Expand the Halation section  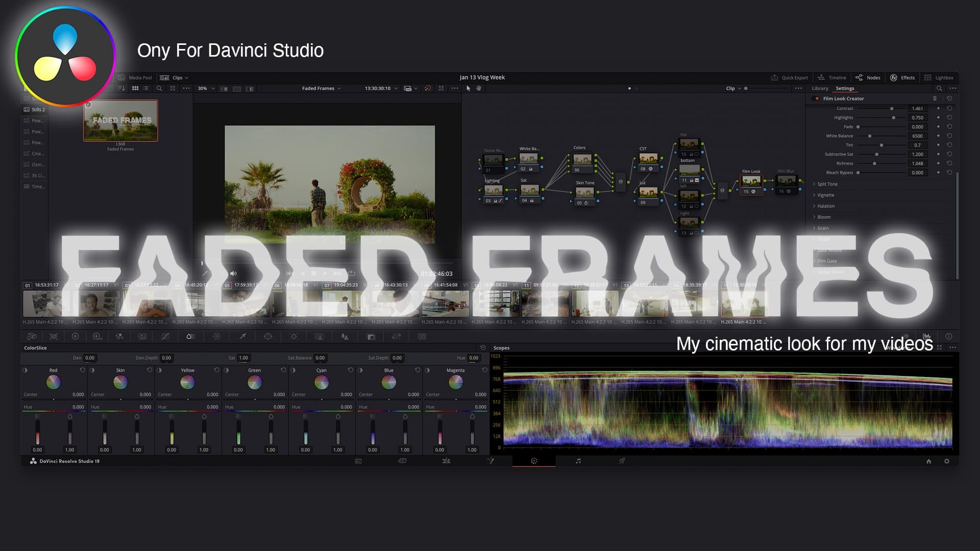pyautogui.click(x=824, y=206)
